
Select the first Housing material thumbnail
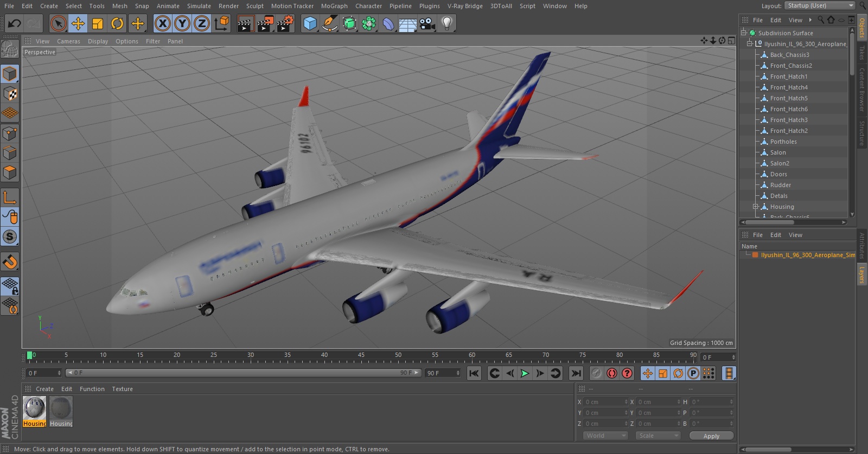34,411
